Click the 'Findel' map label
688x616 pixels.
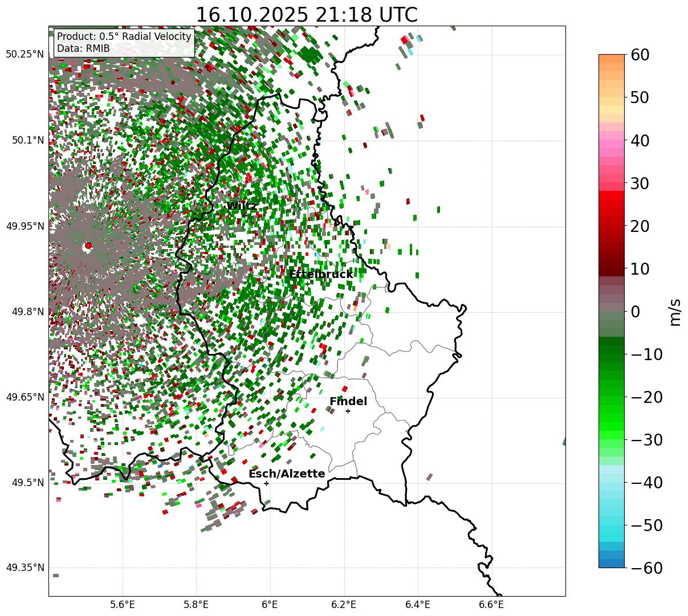click(348, 401)
